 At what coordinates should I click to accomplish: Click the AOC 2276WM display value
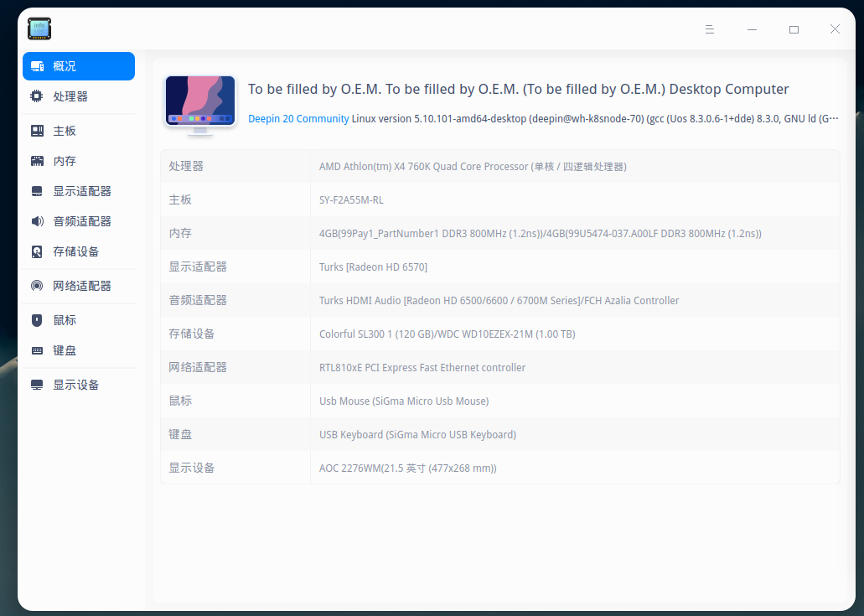click(x=408, y=468)
